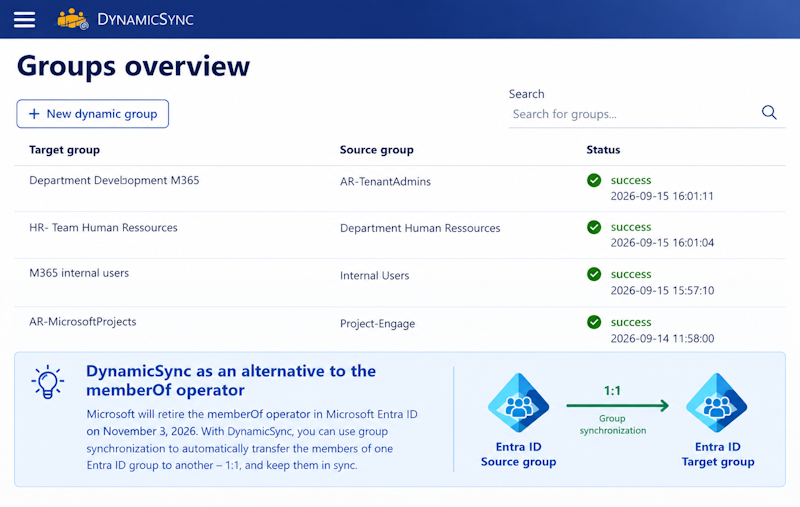Click success check icon for Project-Engage row
Viewport: 800px width, 507px height.
(x=594, y=322)
